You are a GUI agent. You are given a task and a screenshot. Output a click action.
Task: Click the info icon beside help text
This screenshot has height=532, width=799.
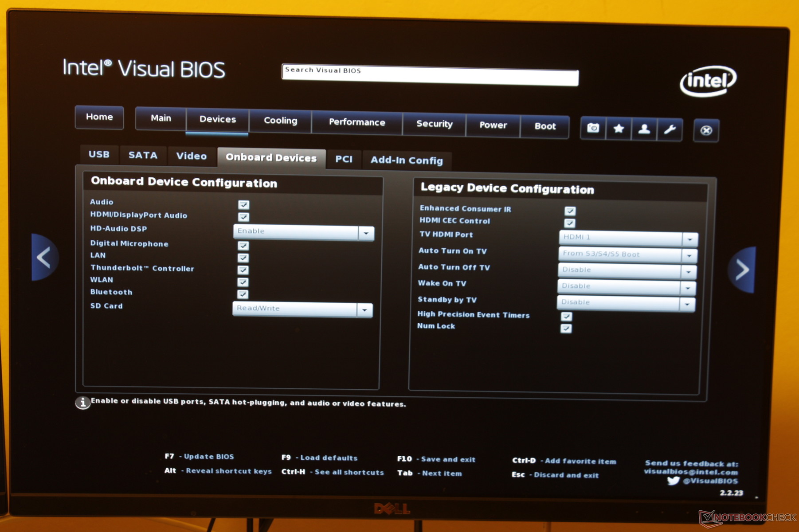coord(82,403)
